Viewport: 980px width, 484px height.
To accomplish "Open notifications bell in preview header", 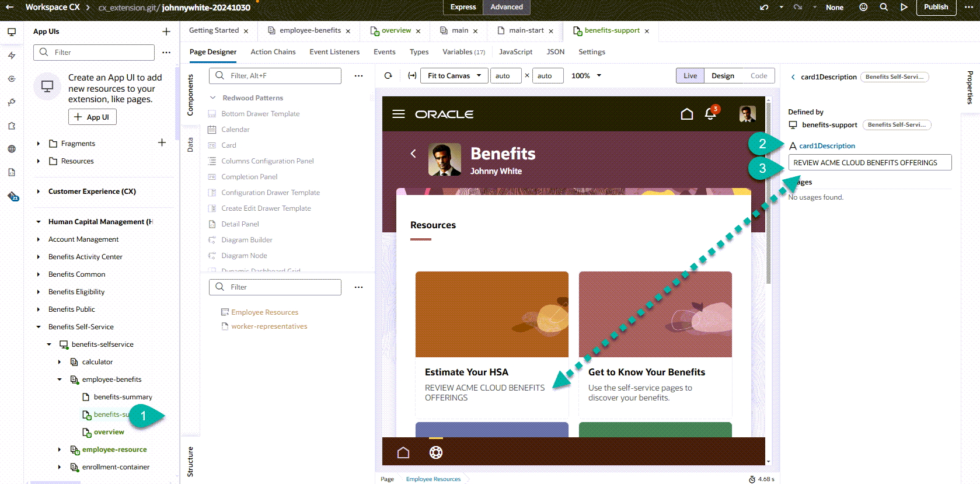I will click(x=711, y=113).
